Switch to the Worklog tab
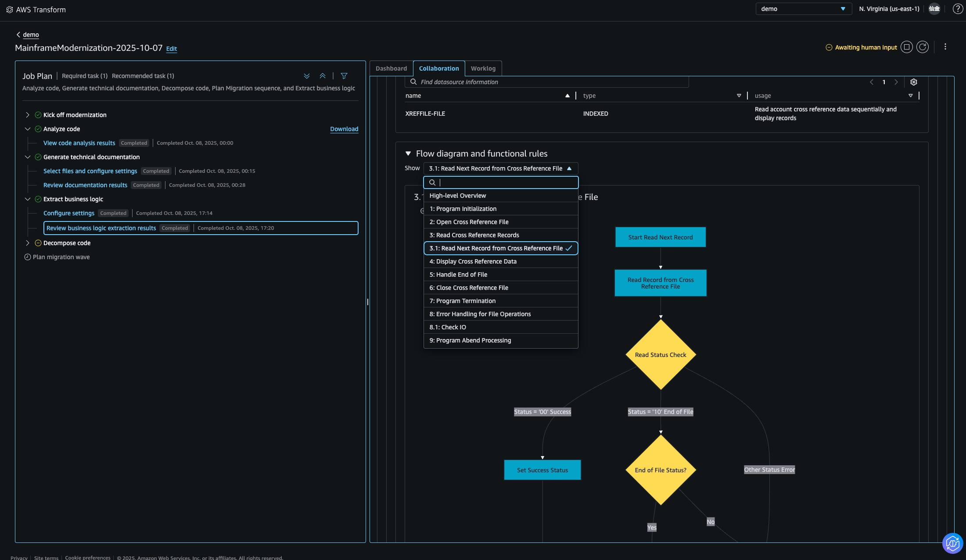The image size is (966, 560). click(483, 68)
